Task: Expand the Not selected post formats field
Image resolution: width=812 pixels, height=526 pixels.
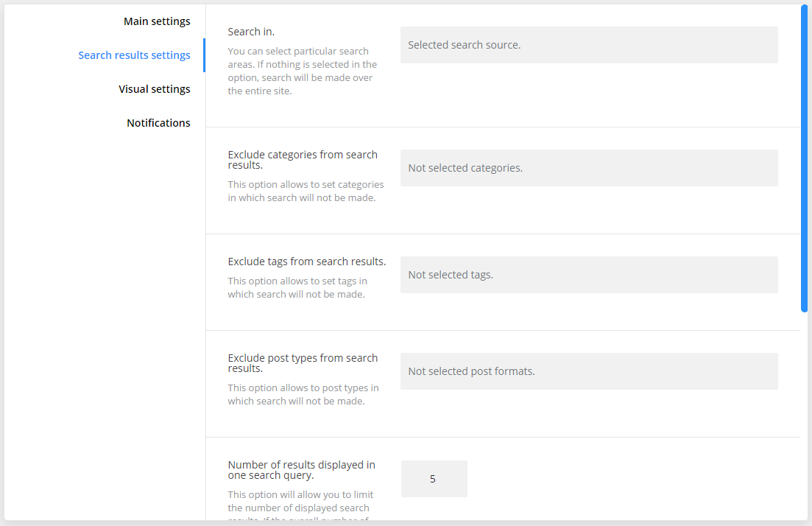Action: (x=588, y=371)
